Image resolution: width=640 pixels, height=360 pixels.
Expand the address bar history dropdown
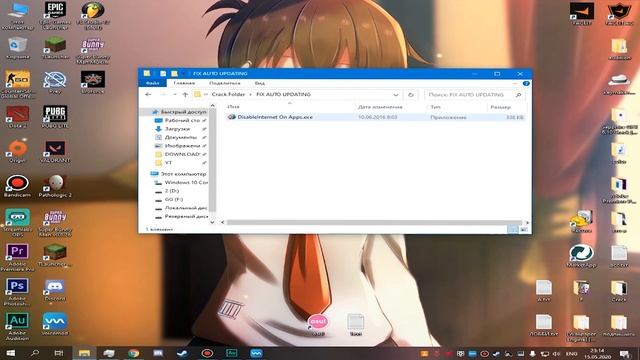396,95
